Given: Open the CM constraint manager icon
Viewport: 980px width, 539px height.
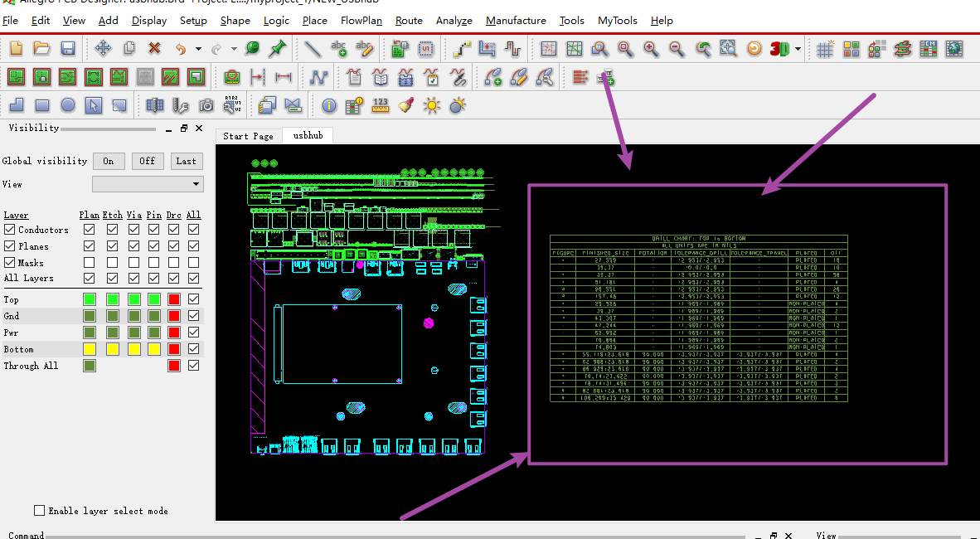Looking at the screenshot, I should pos(929,48).
